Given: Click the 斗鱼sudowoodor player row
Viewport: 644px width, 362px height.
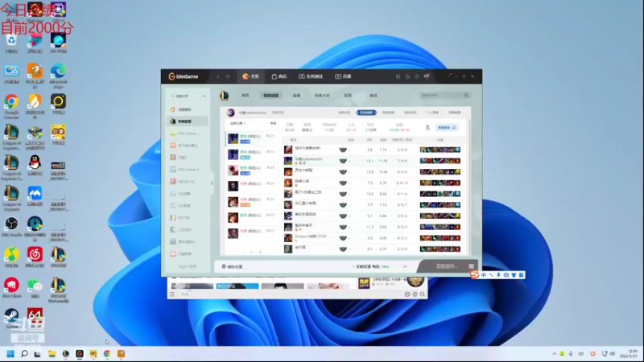Looking at the screenshot, I should click(373, 161).
